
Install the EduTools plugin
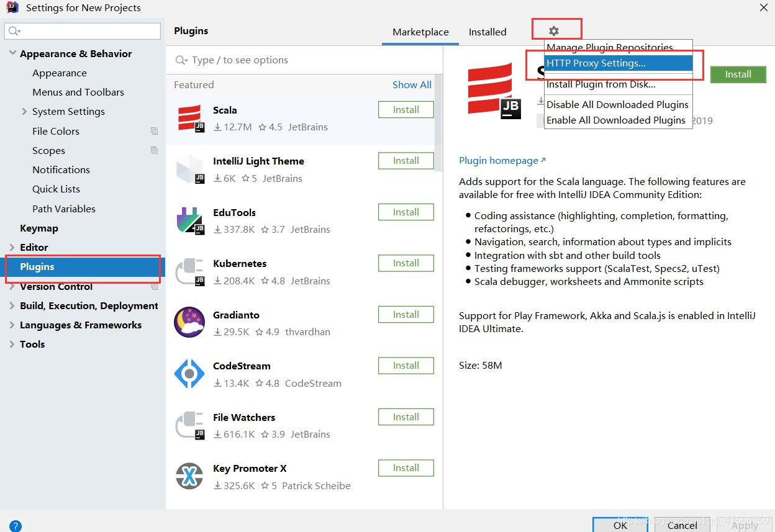coord(406,212)
